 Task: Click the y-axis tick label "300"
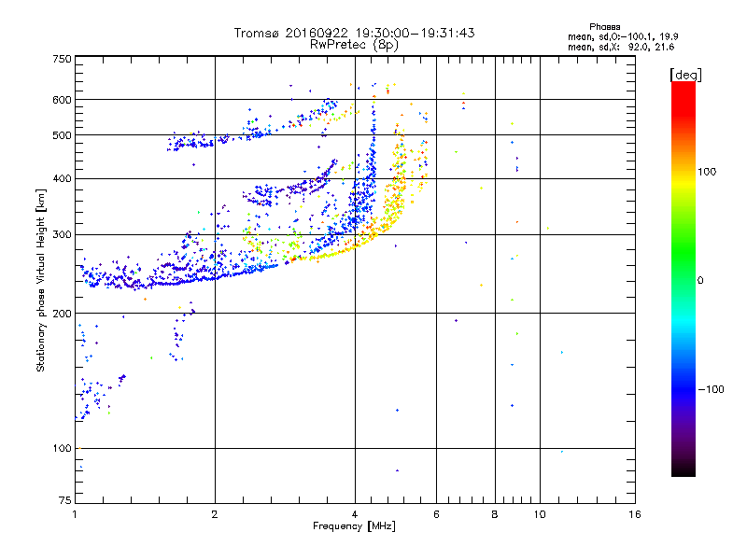click(x=62, y=234)
